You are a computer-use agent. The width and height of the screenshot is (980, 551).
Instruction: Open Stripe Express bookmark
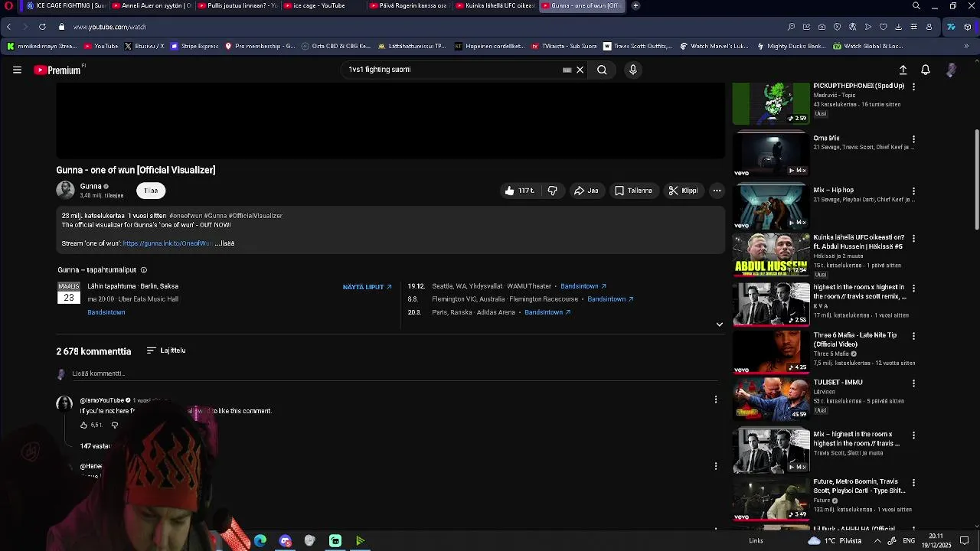194,46
